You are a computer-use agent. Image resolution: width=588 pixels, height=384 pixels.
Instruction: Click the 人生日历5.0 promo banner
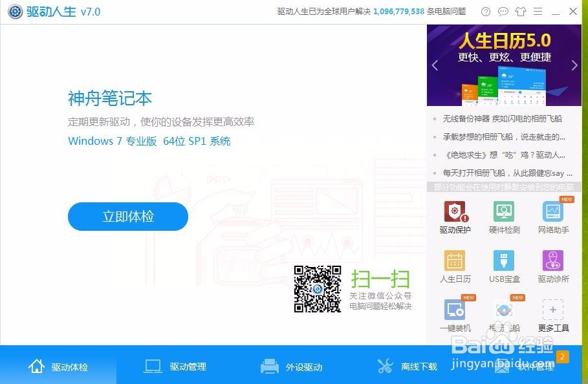pyautogui.click(x=504, y=65)
